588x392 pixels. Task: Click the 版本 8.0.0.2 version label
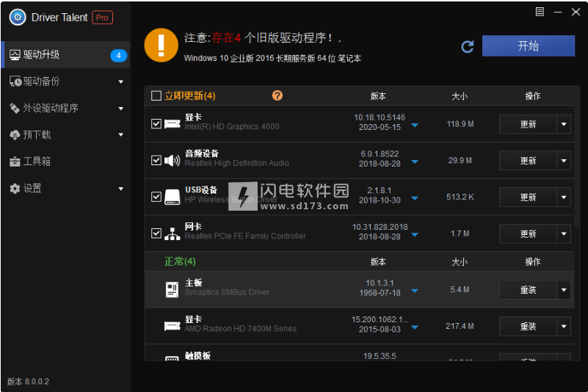28,382
